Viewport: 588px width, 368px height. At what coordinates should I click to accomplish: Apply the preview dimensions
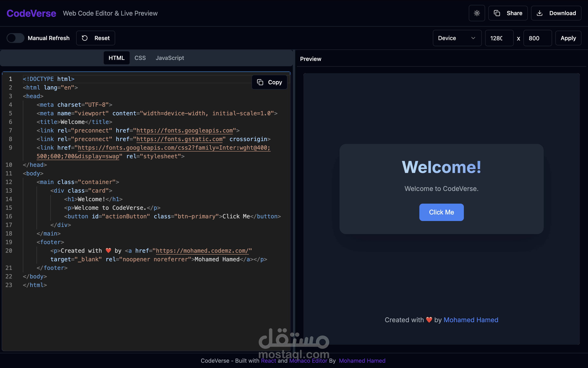pos(568,38)
